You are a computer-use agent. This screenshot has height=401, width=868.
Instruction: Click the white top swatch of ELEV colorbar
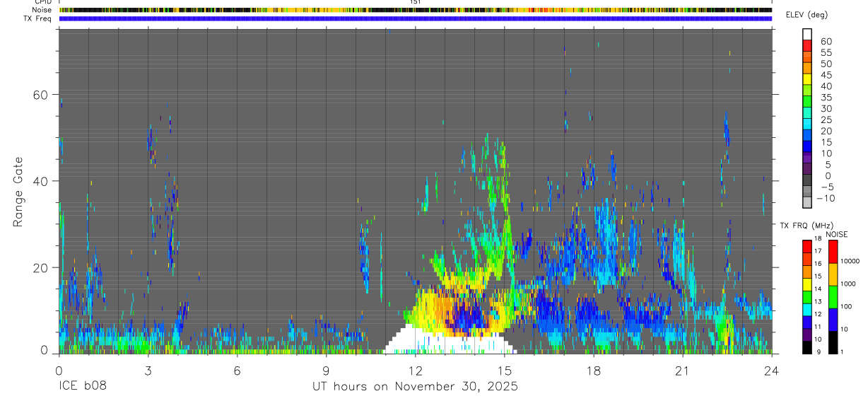[807, 35]
